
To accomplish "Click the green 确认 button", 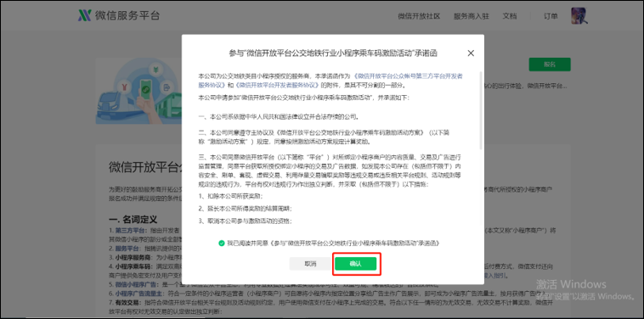I will [x=355, y=264].
